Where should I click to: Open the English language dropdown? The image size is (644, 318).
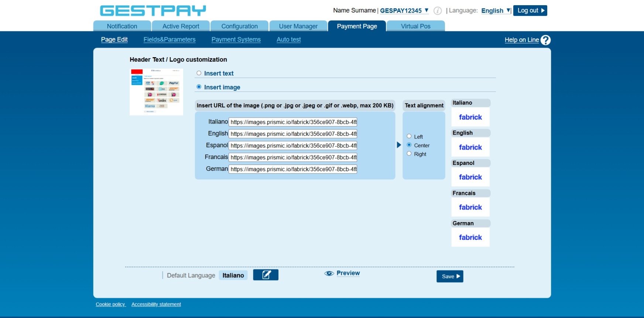pyautogui.click(x=496, y=11)
